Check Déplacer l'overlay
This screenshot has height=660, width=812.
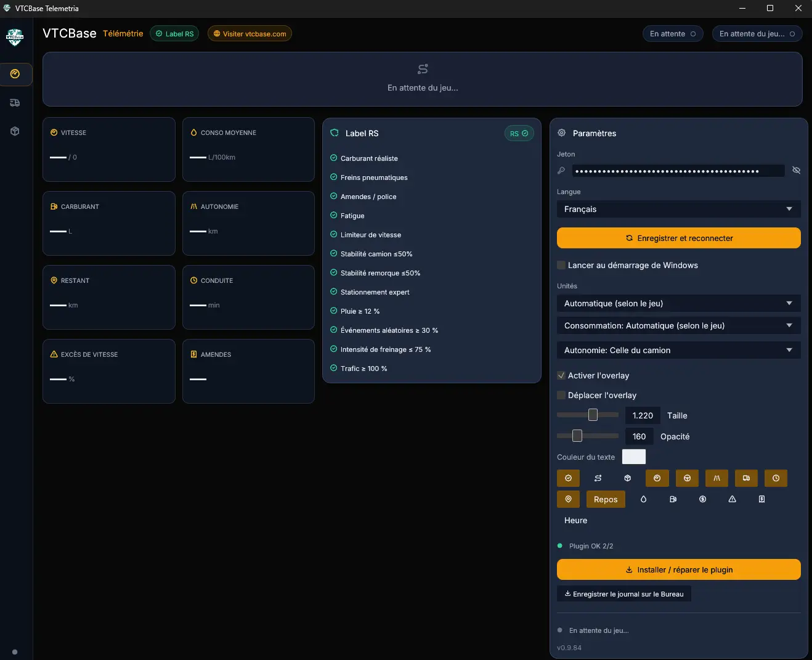click(x=561, y=395)
